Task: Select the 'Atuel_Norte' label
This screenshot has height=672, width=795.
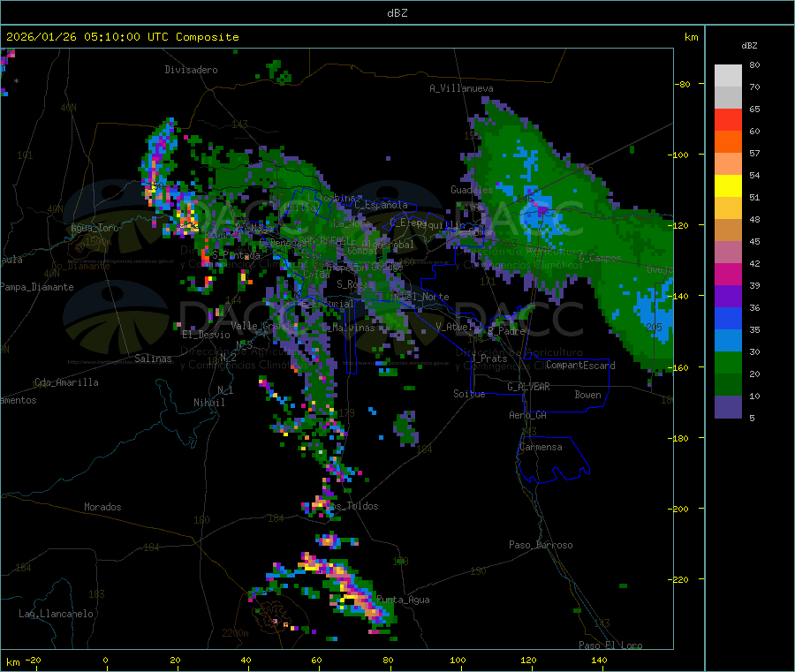Action: coord(420,297)
